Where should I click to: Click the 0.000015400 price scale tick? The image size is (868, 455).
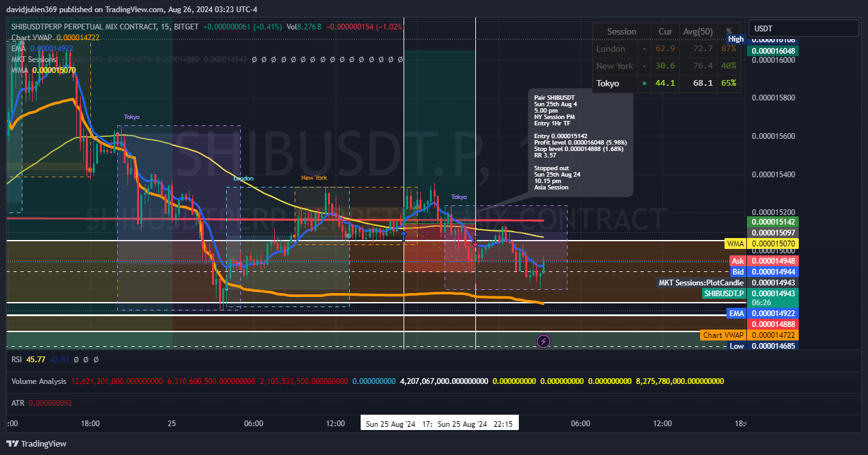[773, 175]
